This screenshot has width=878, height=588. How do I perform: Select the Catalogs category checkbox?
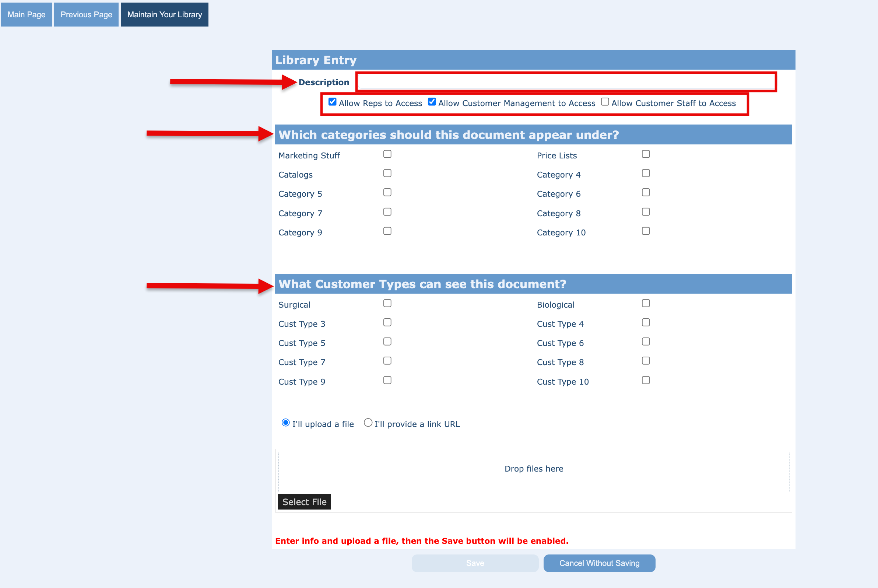[387, 173]
